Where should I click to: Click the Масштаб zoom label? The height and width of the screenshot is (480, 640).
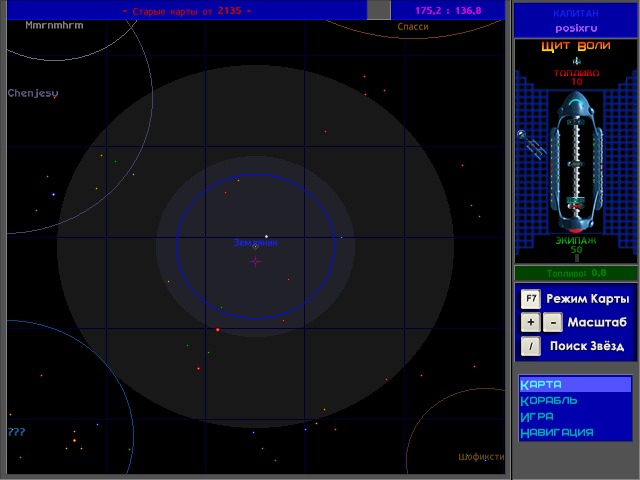tap(597, 322)
